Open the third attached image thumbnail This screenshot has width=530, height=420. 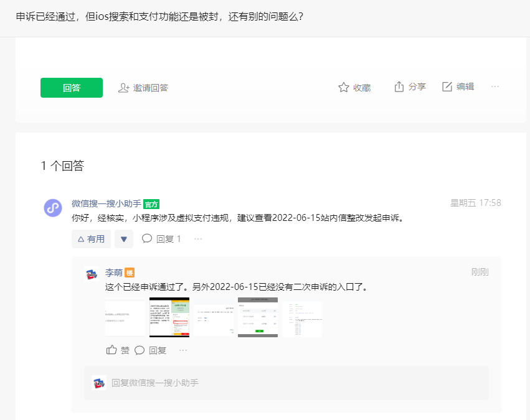tap(214, 317)
